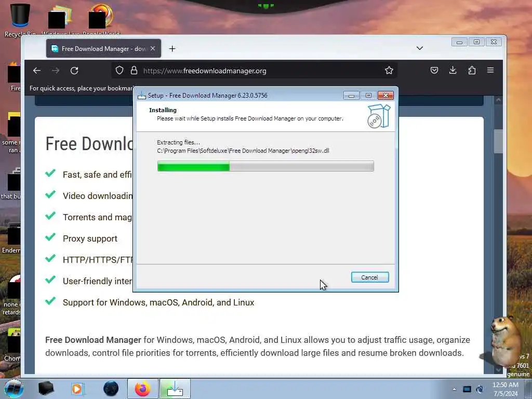Open the black box taskbar icon
This screenshot has height=399, width=532.
point(46,389)
